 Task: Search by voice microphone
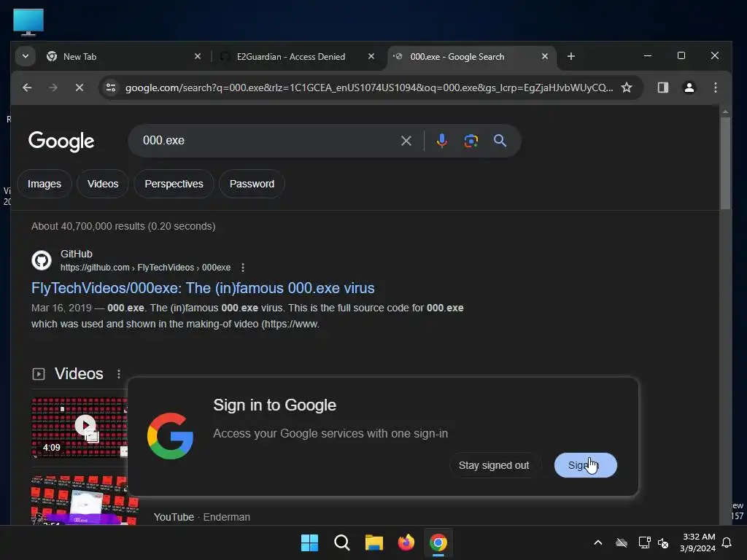[x=441, y=141]
